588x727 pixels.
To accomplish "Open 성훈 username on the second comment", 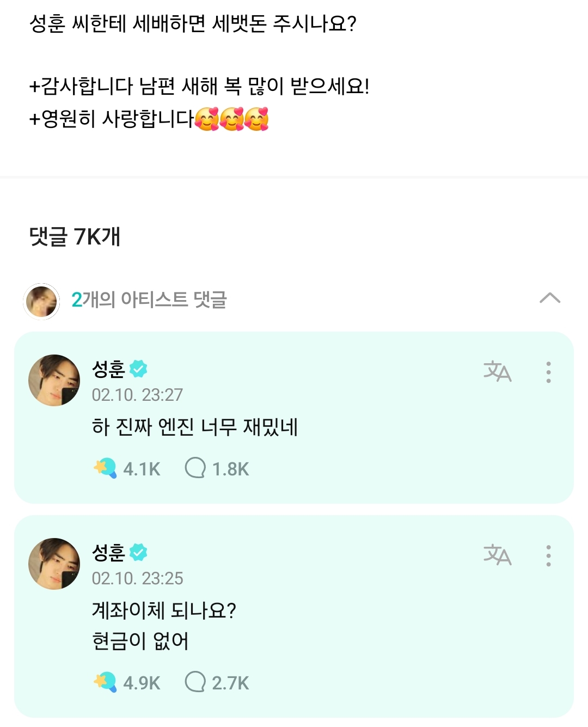I will click(108, 553).
